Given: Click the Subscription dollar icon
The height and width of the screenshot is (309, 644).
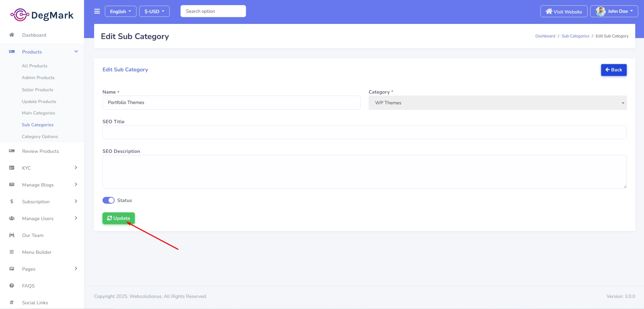Looking at the screenshot, I should click(12, 202).
